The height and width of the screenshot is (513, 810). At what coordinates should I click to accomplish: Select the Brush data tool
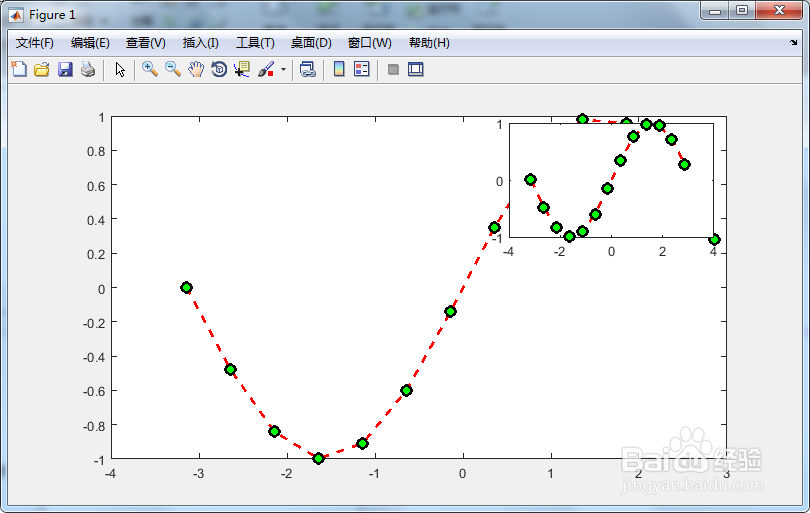(266, 69)
